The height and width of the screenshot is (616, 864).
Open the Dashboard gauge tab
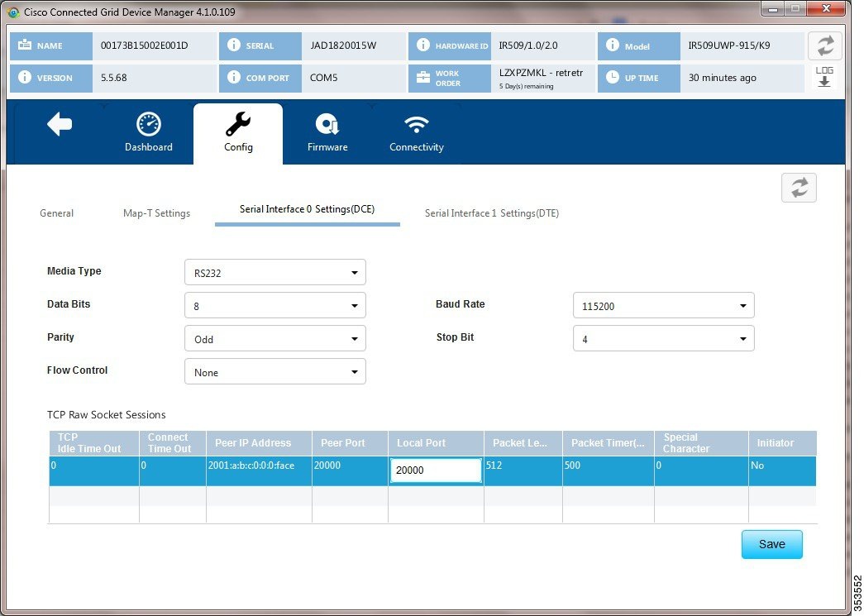[148, 133]
